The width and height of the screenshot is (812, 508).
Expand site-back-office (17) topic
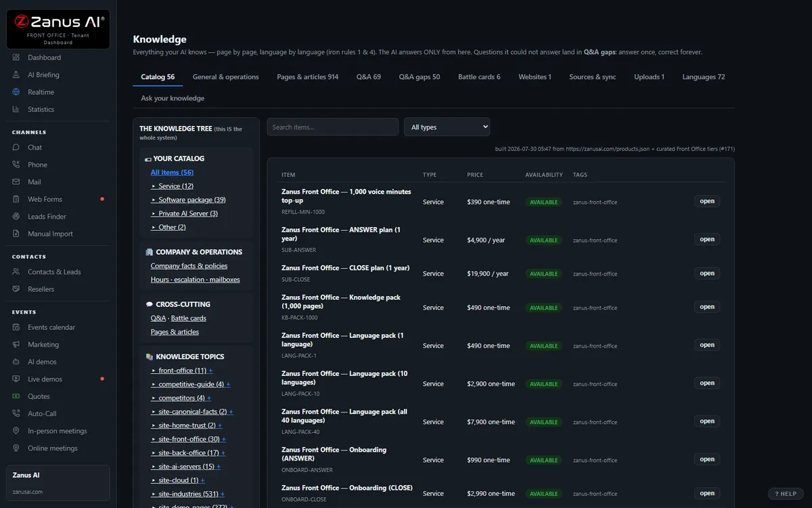(x=185, y=452)
